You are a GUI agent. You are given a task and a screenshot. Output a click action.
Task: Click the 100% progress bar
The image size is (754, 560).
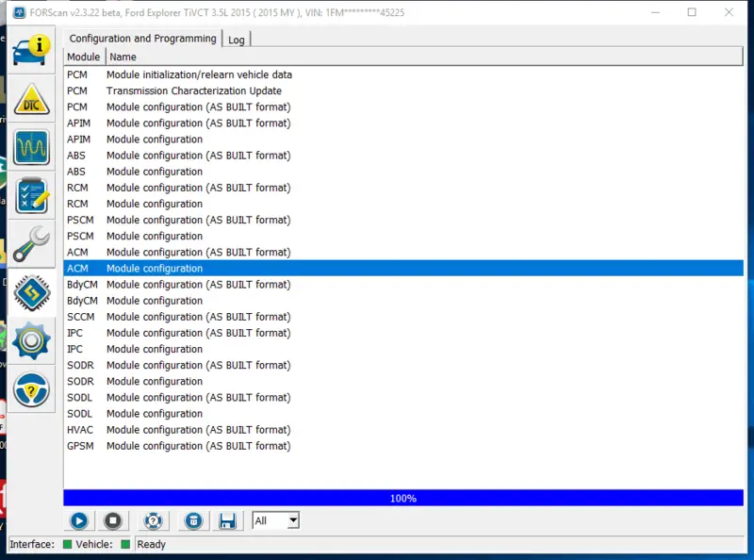403,498
